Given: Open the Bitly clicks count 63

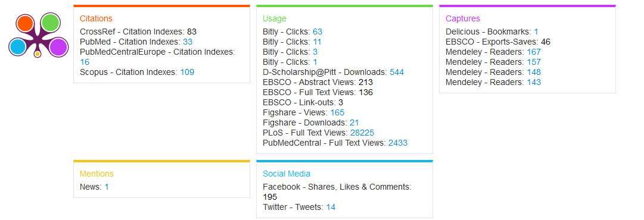Looking at the screenshot, I should click(318, 32).
